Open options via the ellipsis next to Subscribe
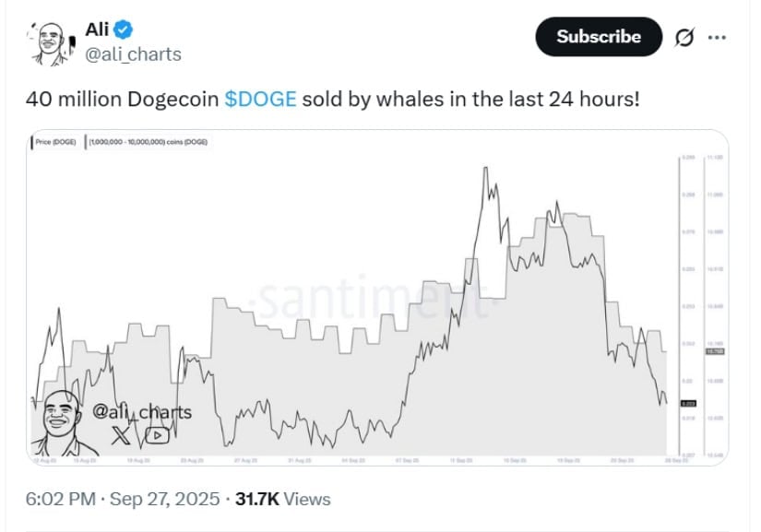Screen dimensions: 761x532 (718, 37)
